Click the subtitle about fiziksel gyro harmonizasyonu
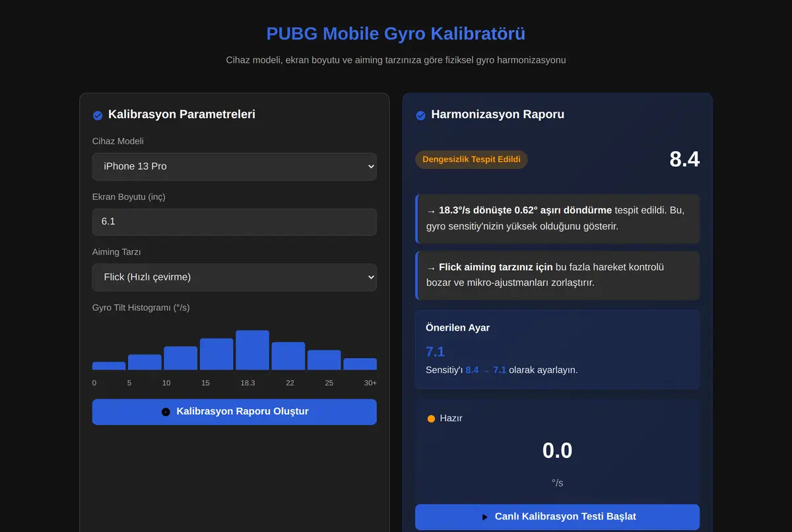The image size is (792, 532). click(x=396, y=60)
